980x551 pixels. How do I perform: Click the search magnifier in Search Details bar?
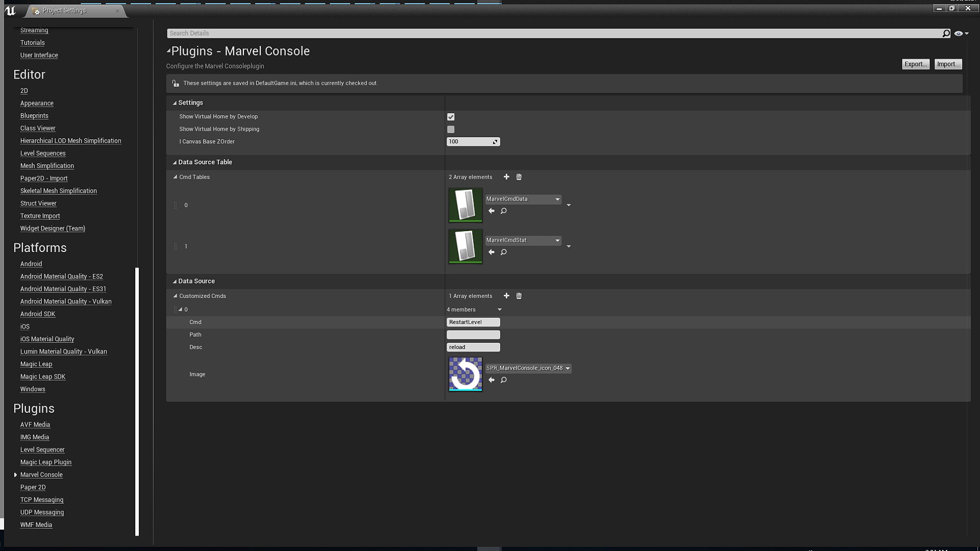[946, 33]
